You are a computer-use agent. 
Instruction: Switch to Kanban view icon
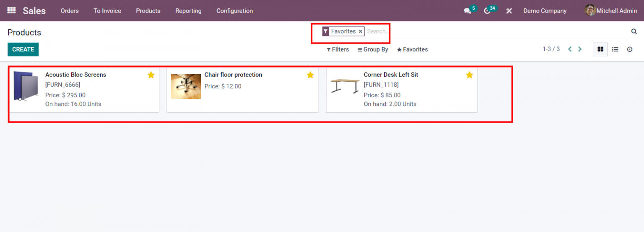coord(600,49)
